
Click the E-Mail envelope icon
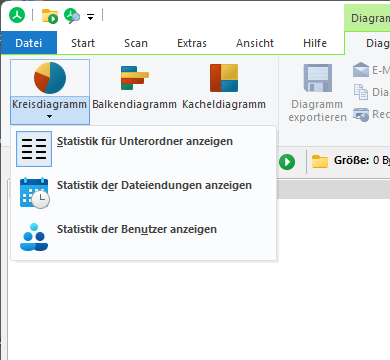tap(361, 70)
